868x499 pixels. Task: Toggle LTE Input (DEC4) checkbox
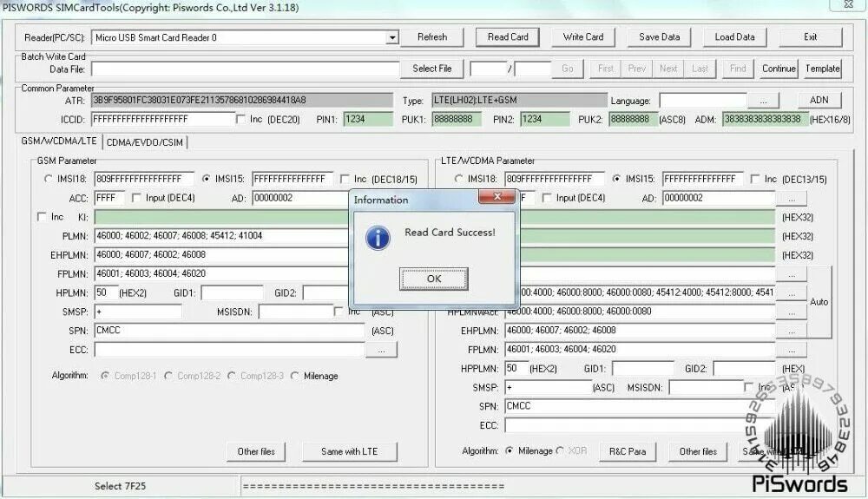click(x=547, y=198)
